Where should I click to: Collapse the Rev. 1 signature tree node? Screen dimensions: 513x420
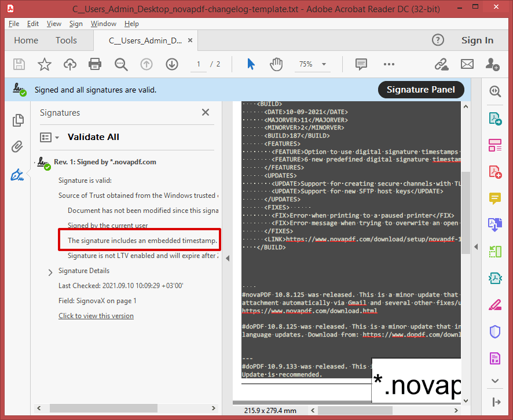coord(35,162)
